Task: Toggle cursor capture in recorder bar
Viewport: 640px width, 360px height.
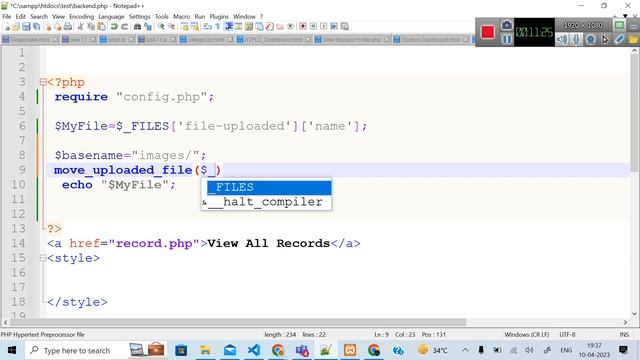Action: tap(605, 39)
